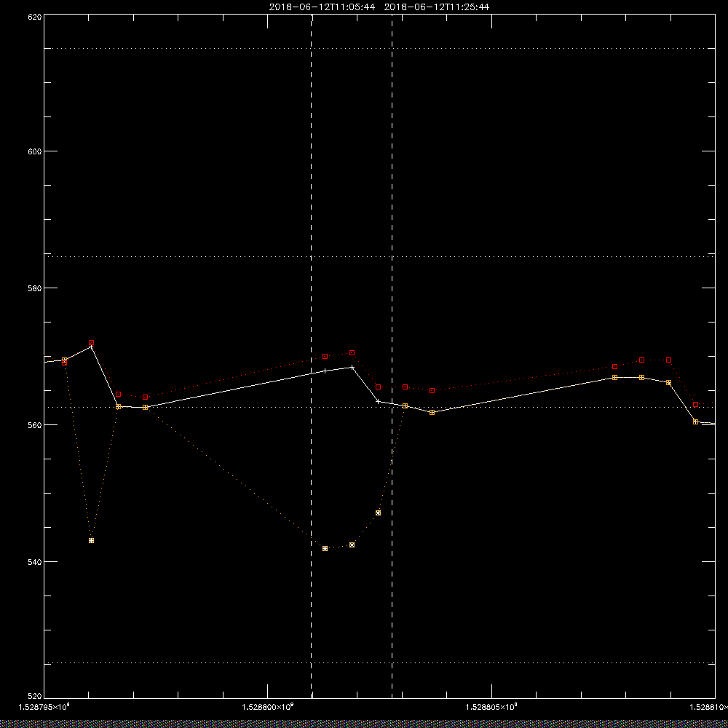Click the 540 y-axis label
Screen dimensions: 728x728
pyautogui.click(x=35, y=562)
